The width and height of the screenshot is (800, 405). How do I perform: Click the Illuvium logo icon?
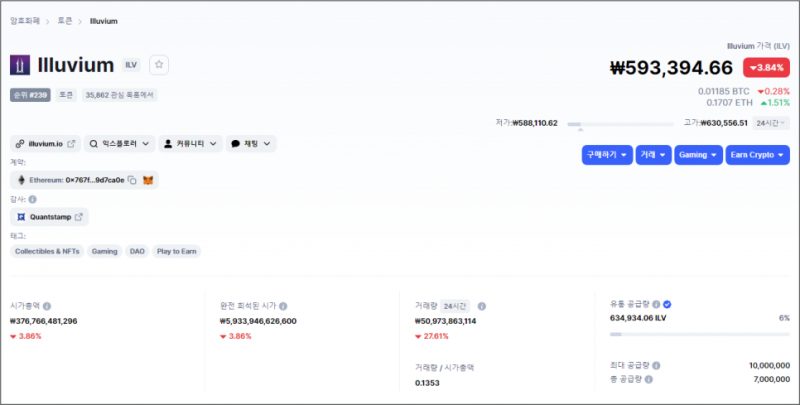20,65
